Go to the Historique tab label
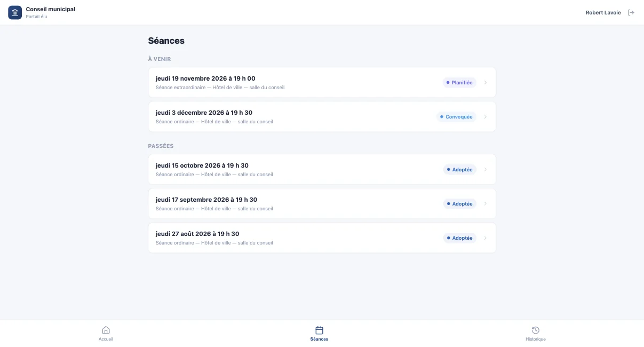The height and width of the screenshot is (347, 644). click(536, 339)
